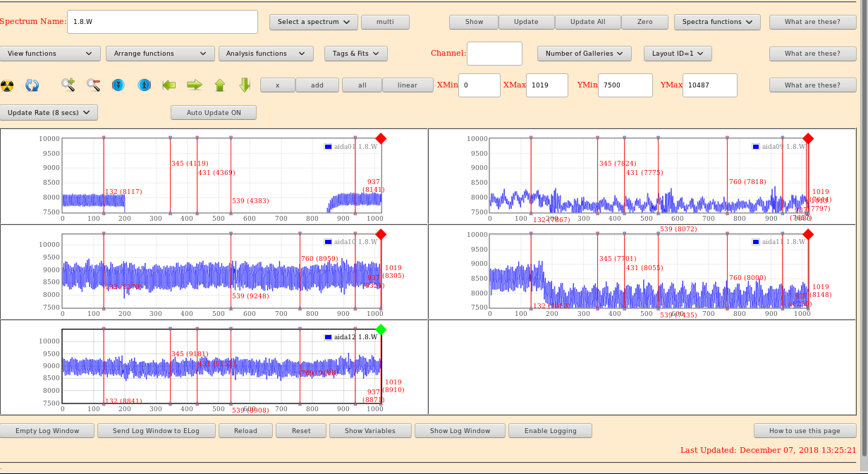The image size is (868, 474).
Task: Toggle the Auto Update ON button
Action: click(213, 113)
